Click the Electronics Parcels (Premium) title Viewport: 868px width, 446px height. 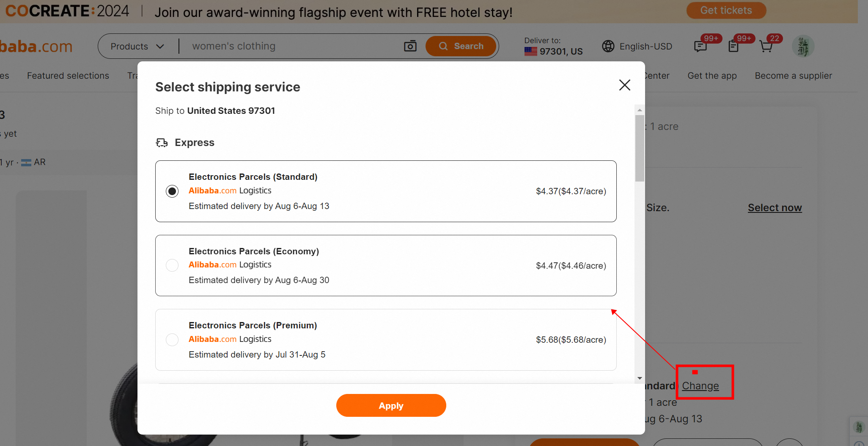[253, 325]
